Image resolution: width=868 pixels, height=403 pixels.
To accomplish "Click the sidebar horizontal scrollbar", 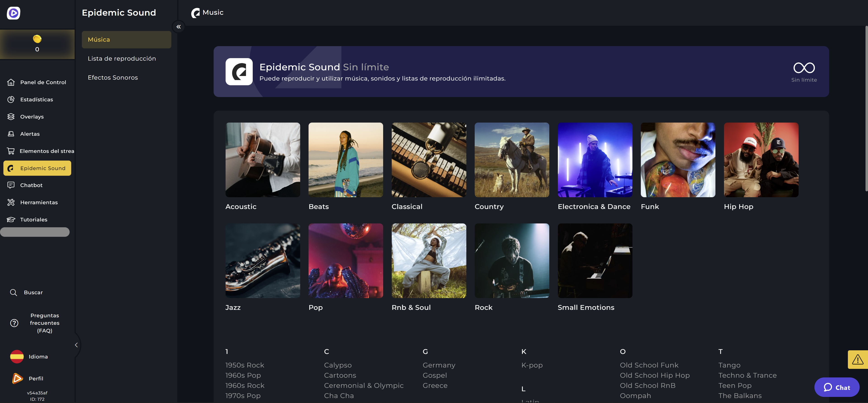I will click(35, 232).
